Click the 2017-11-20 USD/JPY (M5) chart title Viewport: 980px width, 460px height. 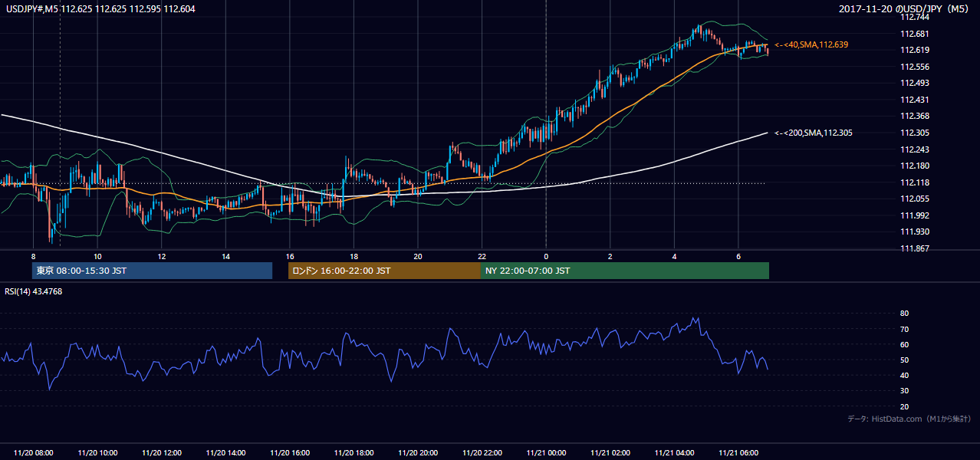(x=905, y=9)
